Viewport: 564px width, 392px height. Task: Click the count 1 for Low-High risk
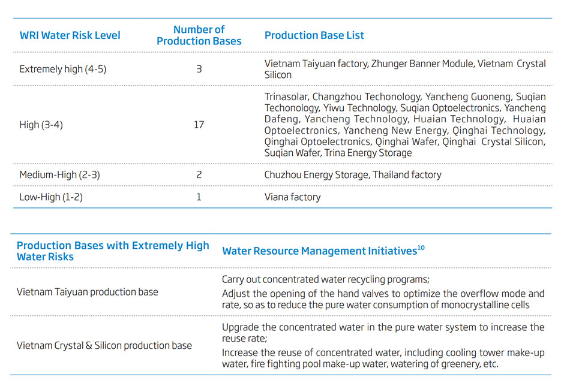(199, 197)
